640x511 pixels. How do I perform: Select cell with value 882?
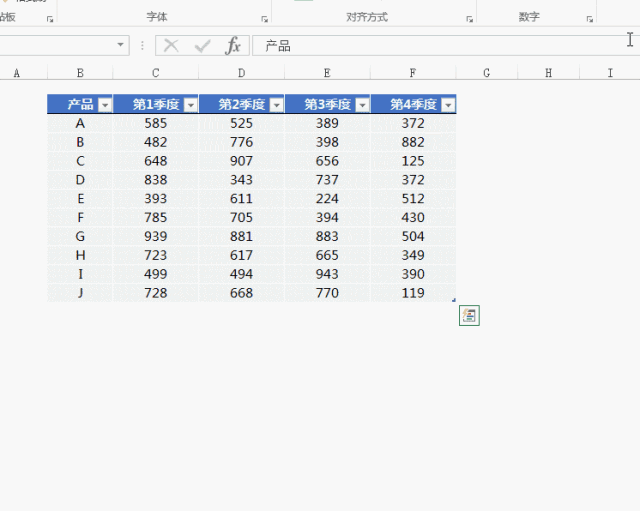tap(413, 142)
